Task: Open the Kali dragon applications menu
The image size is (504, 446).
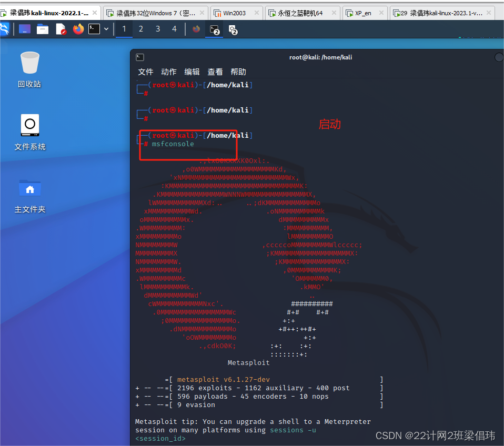Action: [x=4, y=29]
